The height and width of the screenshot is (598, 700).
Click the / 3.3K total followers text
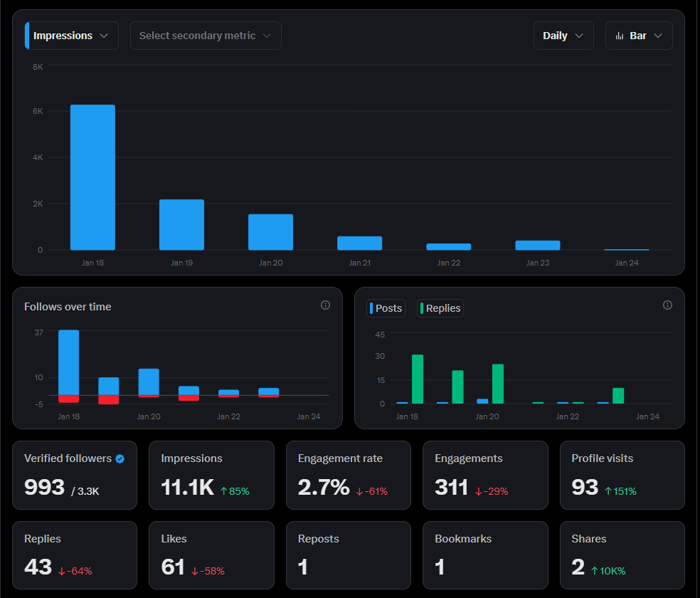(x=85, y=491)
